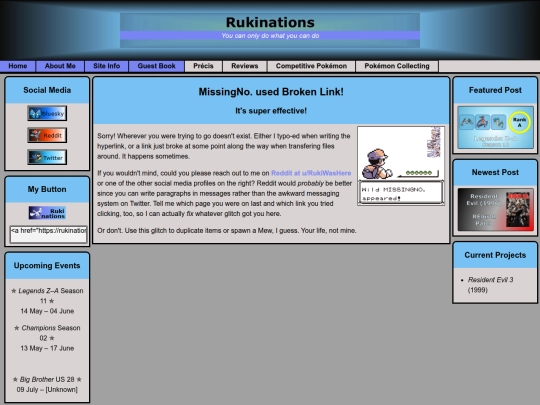
Task: Click the button embed code text field
Action: (x=49, y=234)
